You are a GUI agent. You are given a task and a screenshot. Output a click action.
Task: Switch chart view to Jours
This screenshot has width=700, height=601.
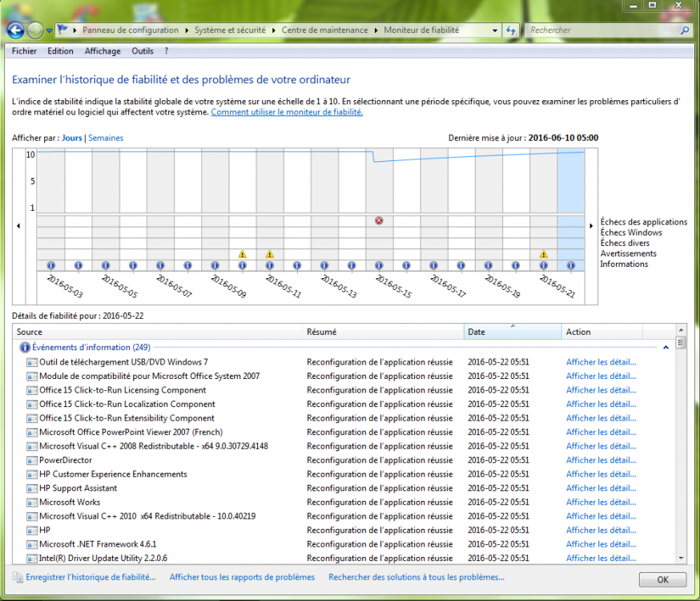click(x=72, y=138)
